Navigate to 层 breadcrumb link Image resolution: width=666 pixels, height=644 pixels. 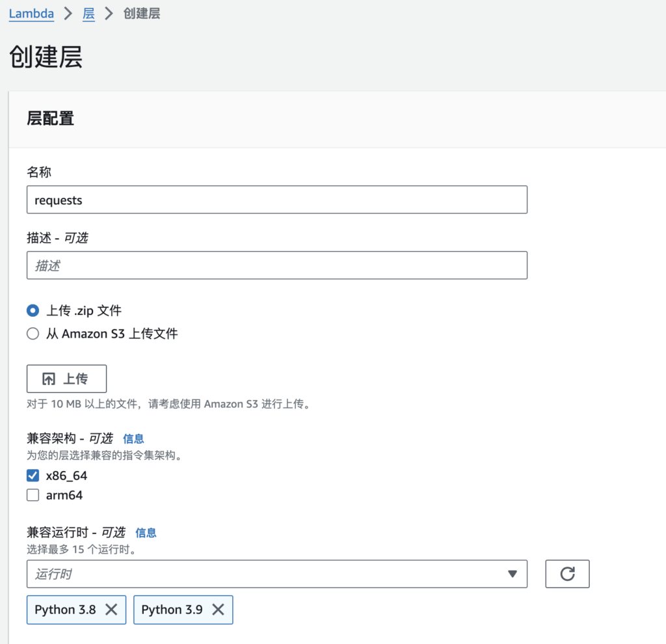pos(88,14)
